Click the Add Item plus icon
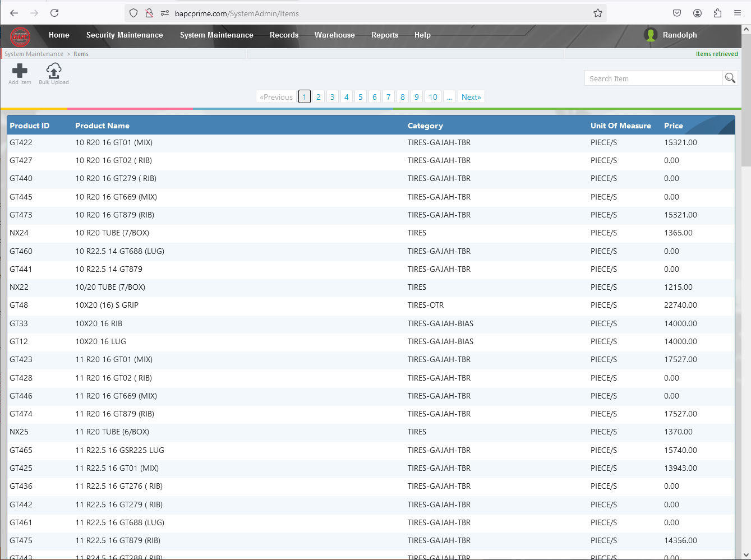 tap(20, 71)
